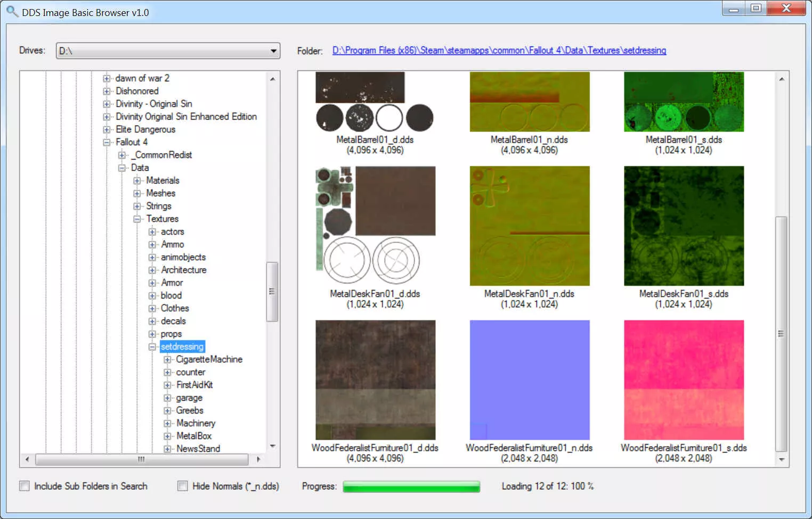This screenshot has height=519, width=812.
Task: Click the DDS Image Basic Browser magnifier icon
Action: pyautogui.click(x=12, y=11)
